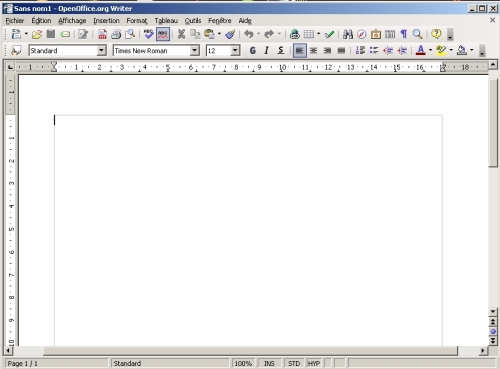Apply font color red A
Image resolution: width=500 pixels, height=369 pixels.
[x=421, y=51]
